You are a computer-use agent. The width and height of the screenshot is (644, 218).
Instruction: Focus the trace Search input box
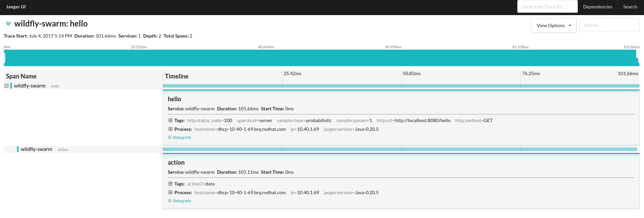click(x=609, y=25)
